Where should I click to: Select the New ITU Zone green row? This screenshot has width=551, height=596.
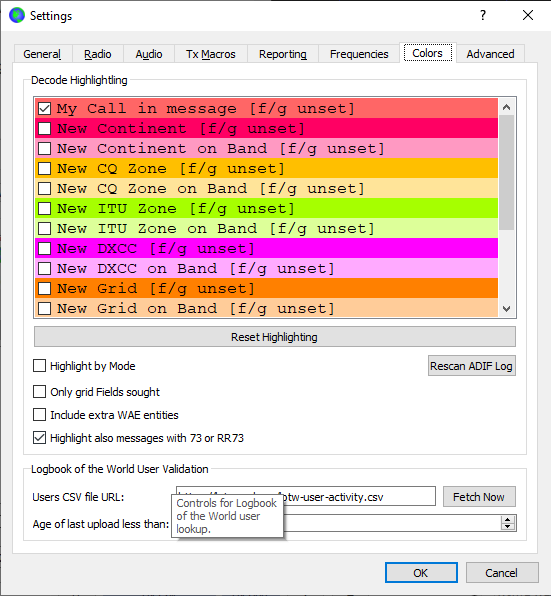(x=266, y=208)
